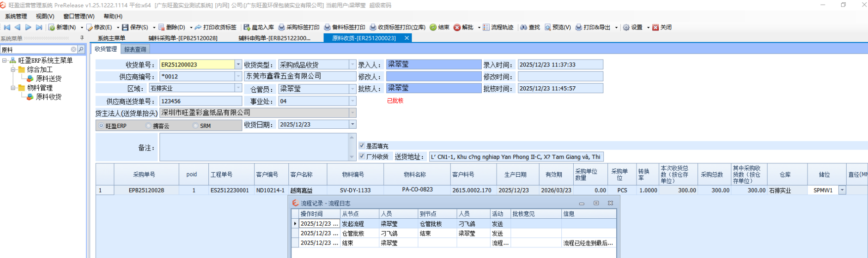Open the 窗口管理(W) menu

point(79,16)
